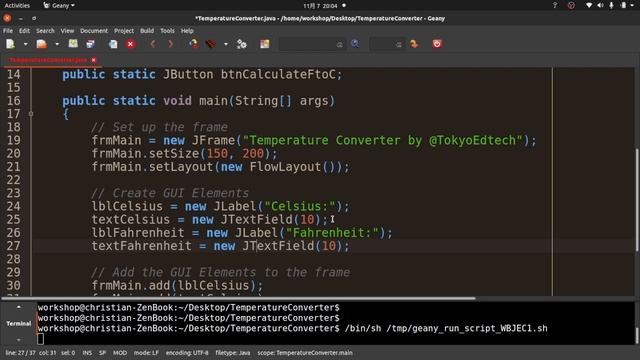Click btnCalculateFtoC declaration on line 14
The image size is (640, 360).
278,74
